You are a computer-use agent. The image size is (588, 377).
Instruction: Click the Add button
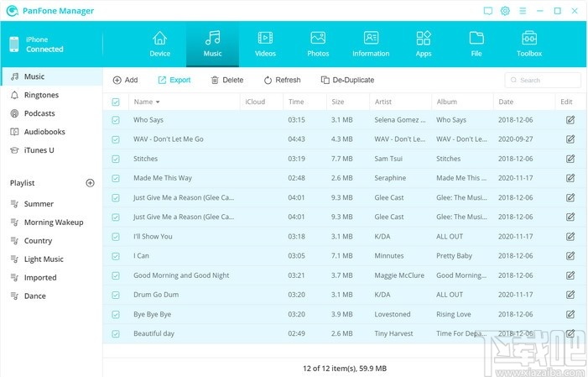click(x=125, y=80)
